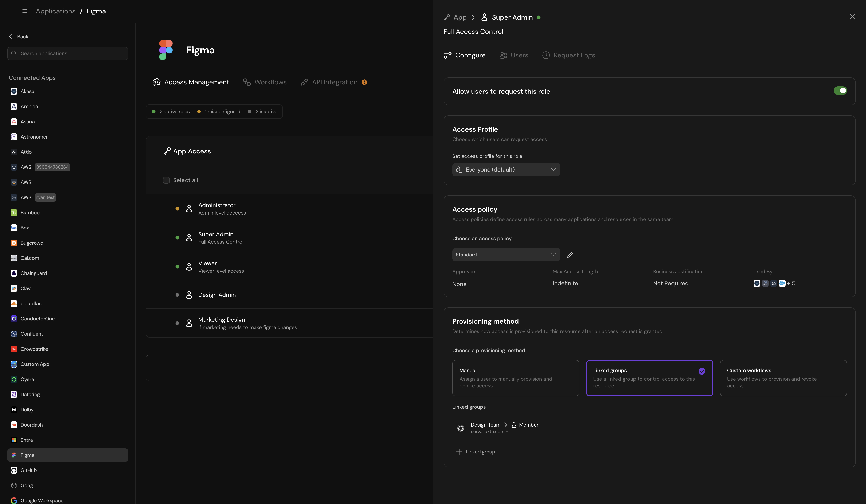The image size is (866, 504).
Task: Add a Linked group
Action: tap(476, 452)
